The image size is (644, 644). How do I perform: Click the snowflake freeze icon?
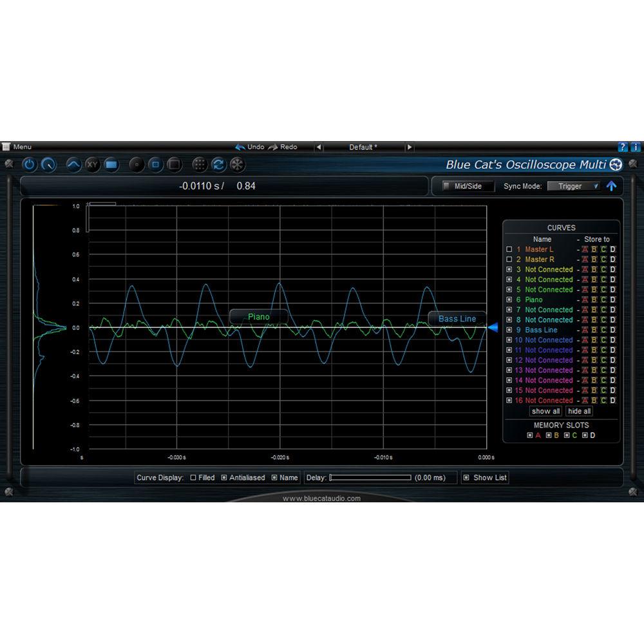tap(237, 165)
